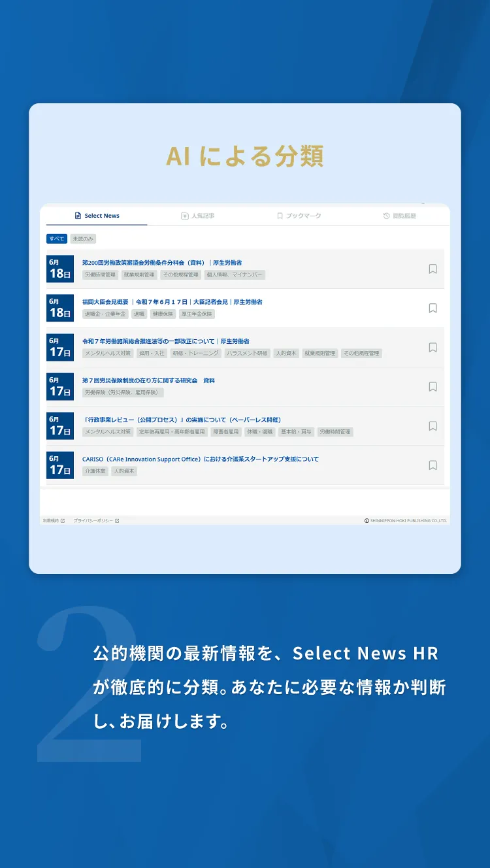
Task: Bookmark the 福岡大臣会見概要 article
Action: point(433,308)
